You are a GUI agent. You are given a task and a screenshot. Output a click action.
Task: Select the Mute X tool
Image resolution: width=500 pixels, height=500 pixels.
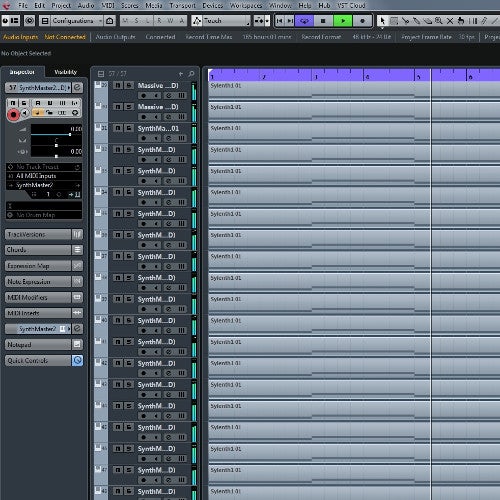click(x=450, y=21)
